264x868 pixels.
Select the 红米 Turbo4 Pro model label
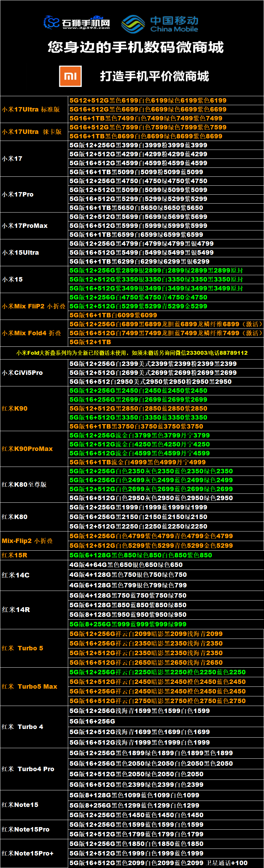[28, 769]
